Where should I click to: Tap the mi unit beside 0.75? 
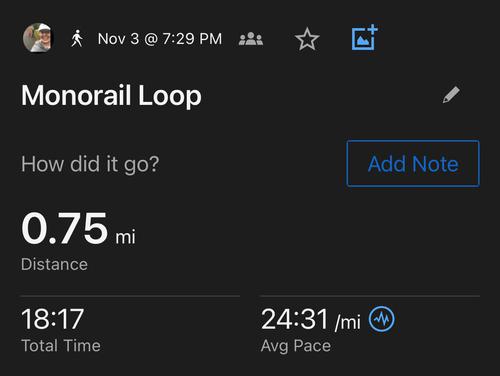coord(125,237)
